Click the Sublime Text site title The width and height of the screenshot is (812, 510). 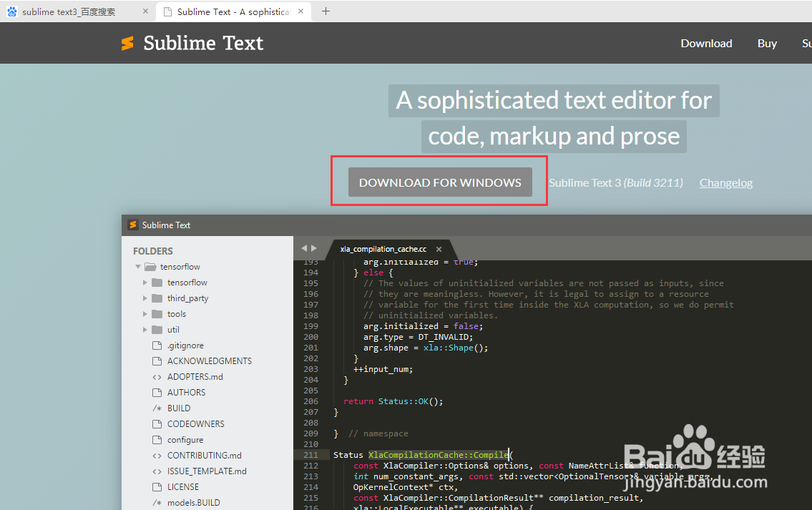[x=203, y=44]
